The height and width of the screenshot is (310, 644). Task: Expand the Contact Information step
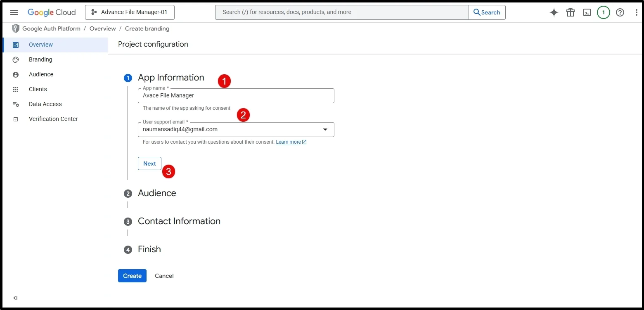[179, 221]
